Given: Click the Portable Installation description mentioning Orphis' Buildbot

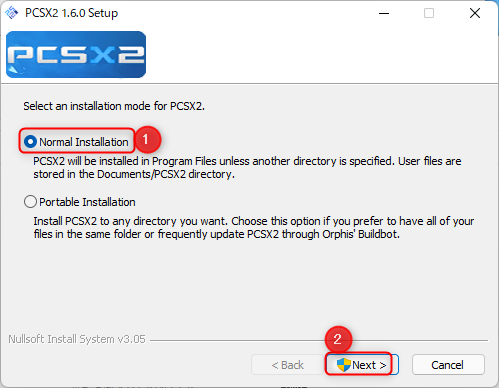Looking at the screenshot, I should click(253, 228).
